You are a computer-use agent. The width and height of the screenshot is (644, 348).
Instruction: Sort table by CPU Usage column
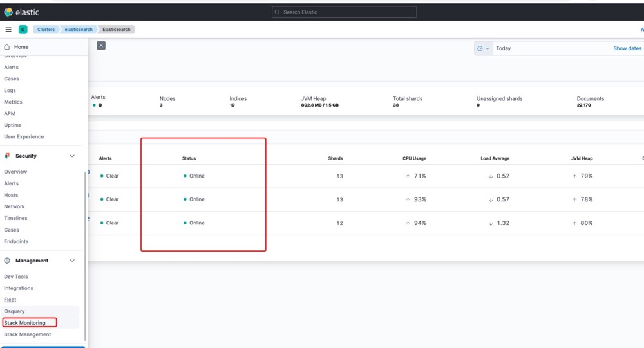(x=414, y=158)
